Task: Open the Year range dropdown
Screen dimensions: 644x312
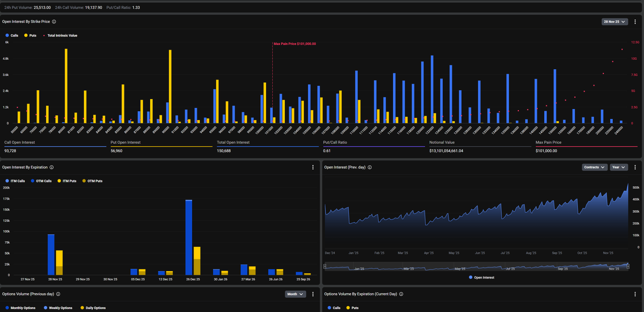Action: (x=619, y=167)
